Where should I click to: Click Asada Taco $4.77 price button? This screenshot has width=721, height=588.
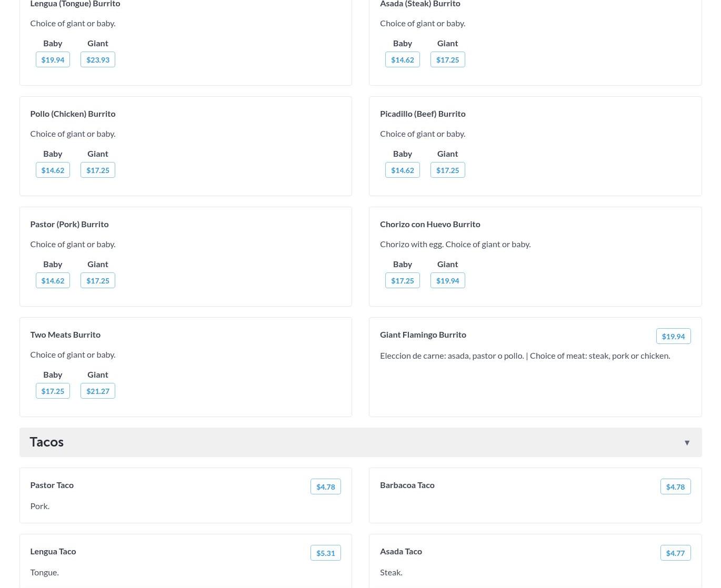(x=675, y=553)
